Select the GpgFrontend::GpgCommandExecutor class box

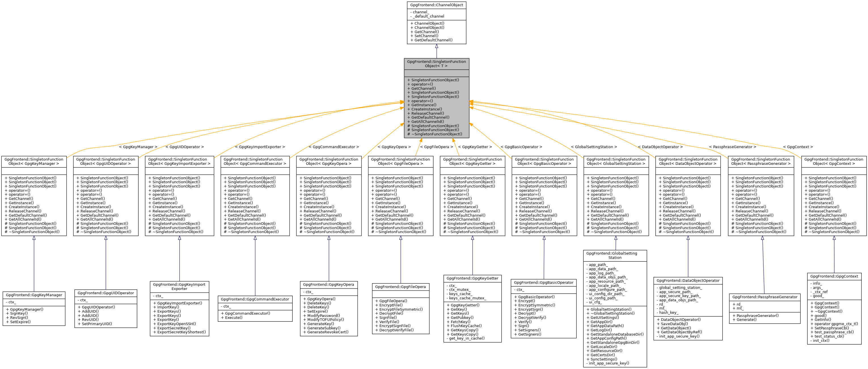point(255,308)
